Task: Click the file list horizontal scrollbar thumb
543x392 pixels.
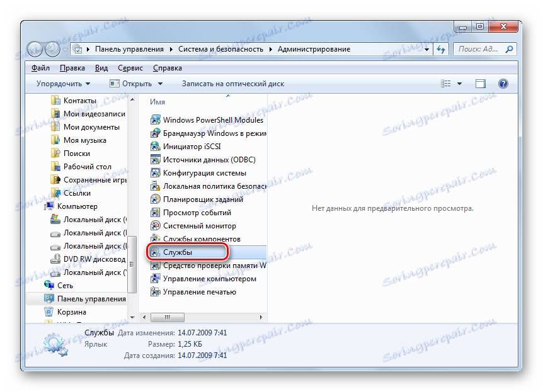Action: 168,317
